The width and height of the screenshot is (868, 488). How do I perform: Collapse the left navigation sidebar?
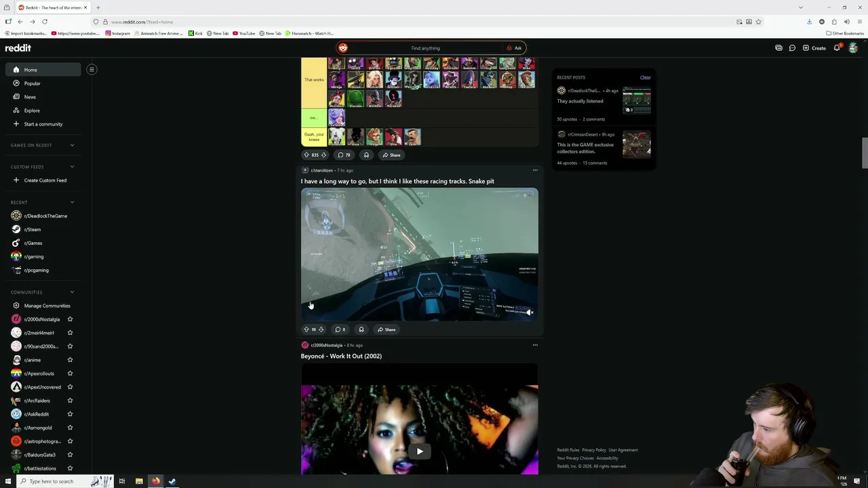coord(92,69)
